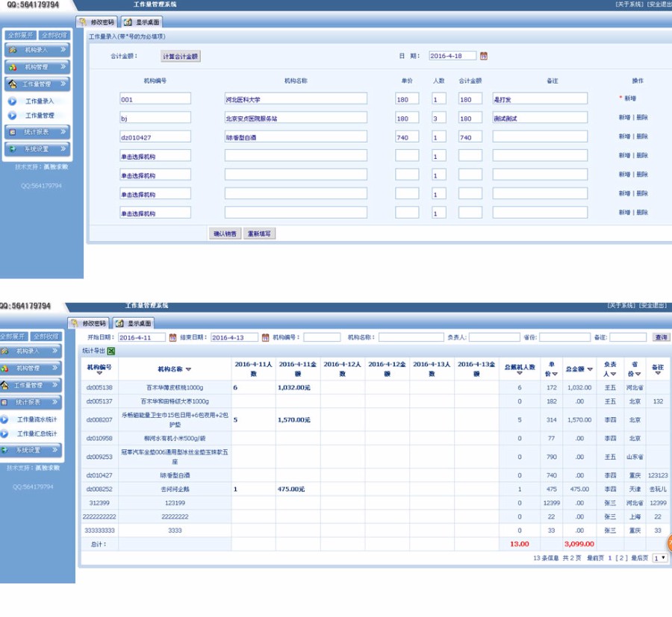The width and height of the screenshot is (672, 617).
Task: Open 工作量汇总统计 with its play icon in lower sidebar
Action: click(x=29, y=433)
